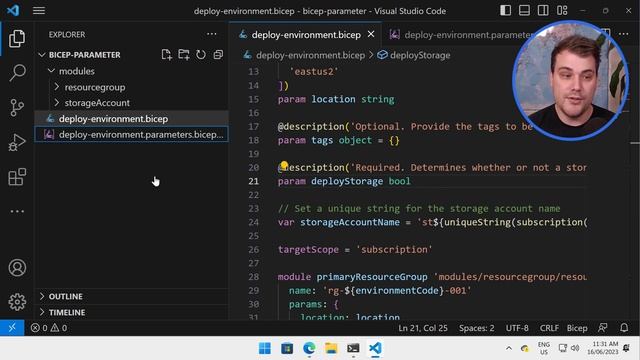Open the Run and Debug view
Screen dimensions: 640x360
17,142
